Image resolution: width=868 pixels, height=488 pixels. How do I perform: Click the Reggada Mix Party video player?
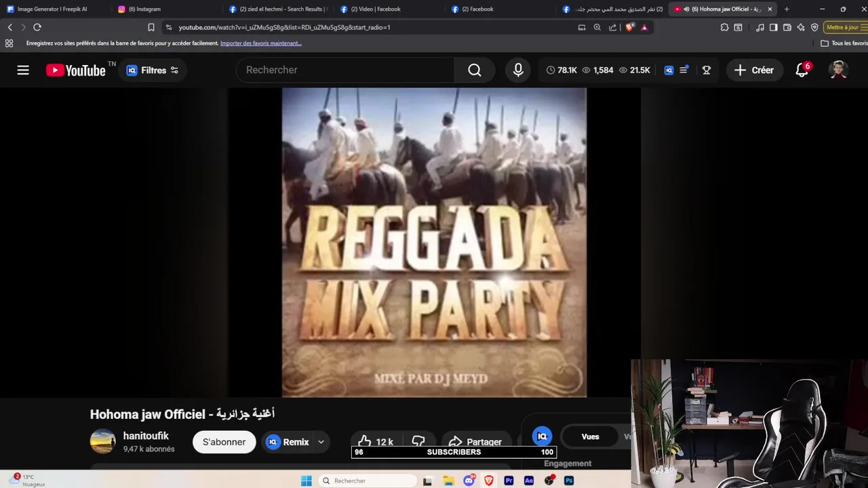click(x=434, y=242)
